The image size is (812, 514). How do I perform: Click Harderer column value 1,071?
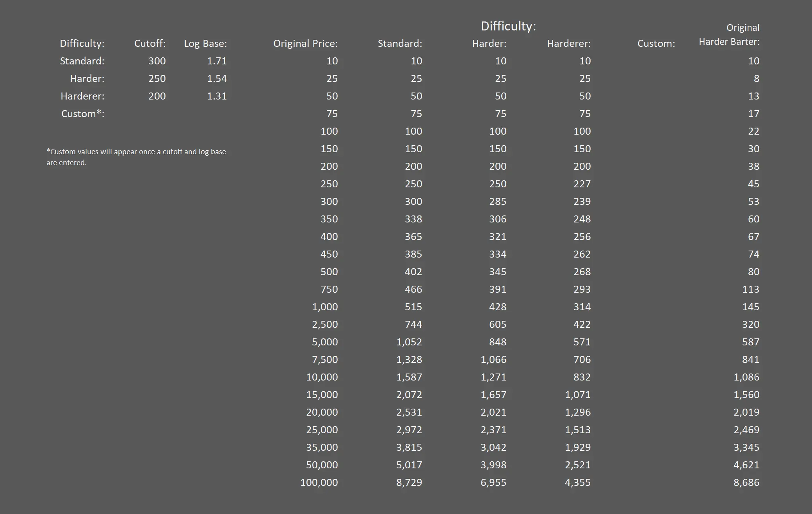click(578, 395)
